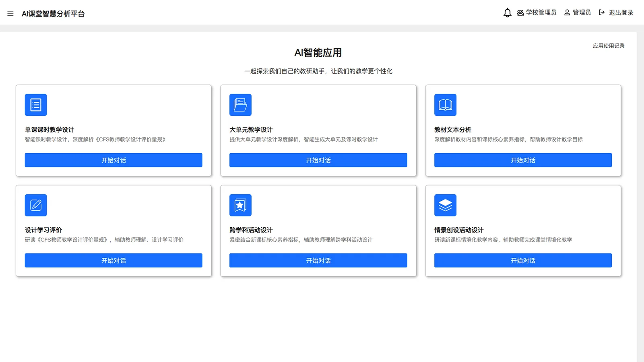Screen dimensions: 644x362
Task: Click the 情景创设活动设计 card title
Action: pos(459,230)
